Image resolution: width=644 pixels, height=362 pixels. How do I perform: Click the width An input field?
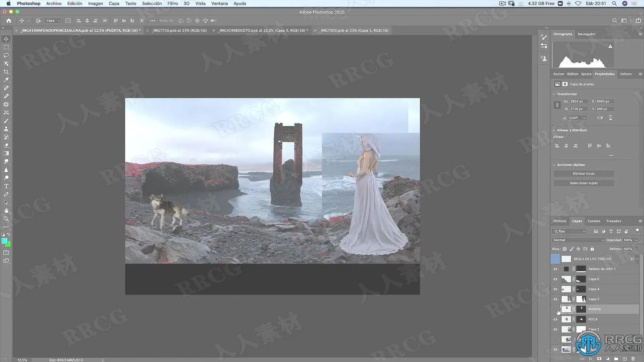579,101
